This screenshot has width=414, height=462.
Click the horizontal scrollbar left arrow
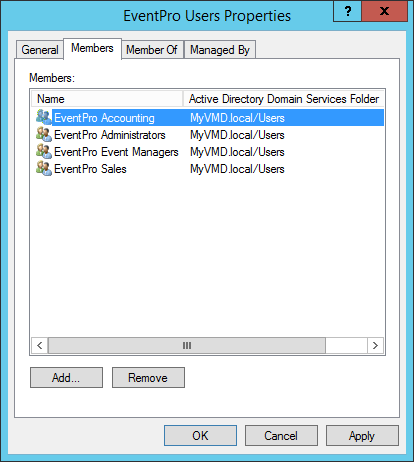(40, 345)
